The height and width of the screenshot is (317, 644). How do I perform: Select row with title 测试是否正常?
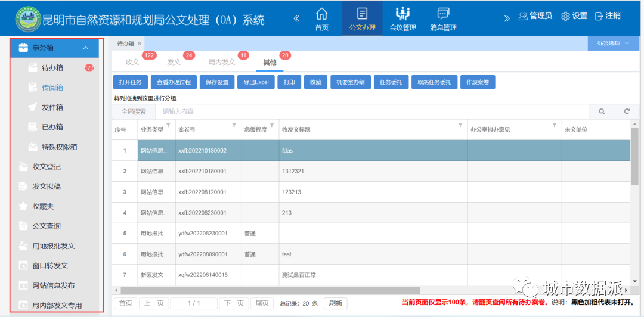pos(371,275)
